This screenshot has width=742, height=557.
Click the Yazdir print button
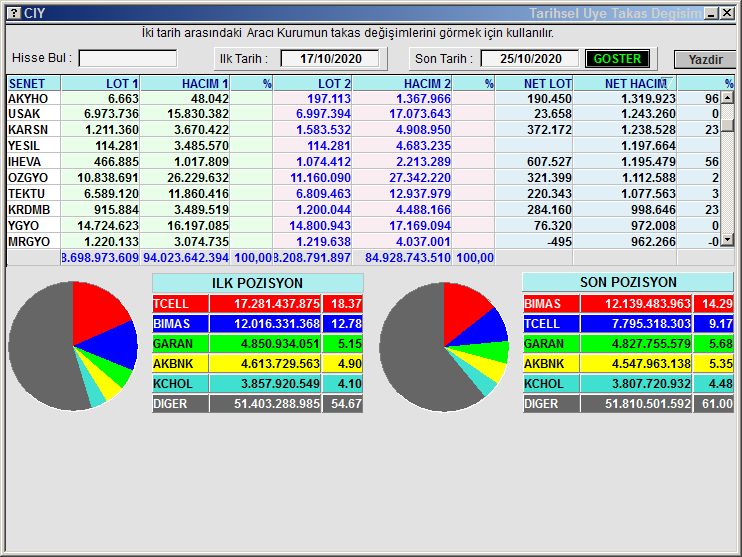[x=704, y=60]
